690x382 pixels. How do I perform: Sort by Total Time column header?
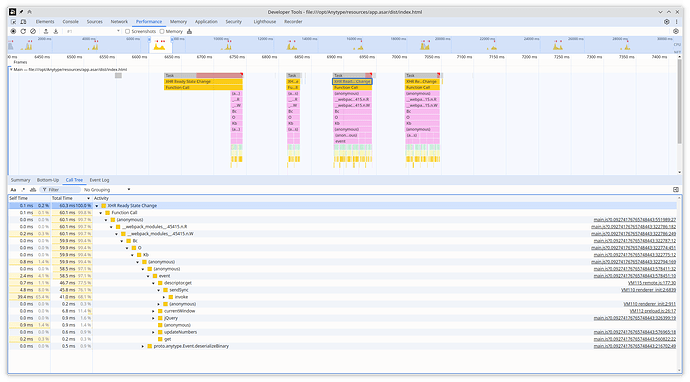(x=71, y=198)
